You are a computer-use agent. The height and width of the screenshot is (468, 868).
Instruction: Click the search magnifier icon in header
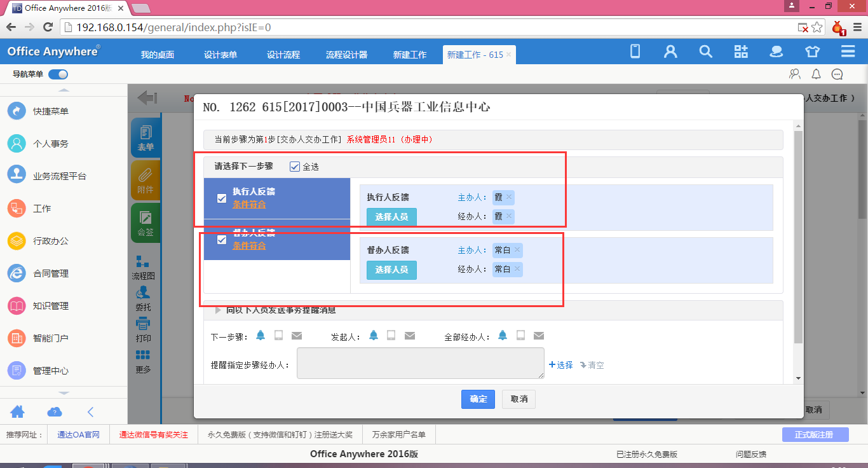[x=705, y=52]
